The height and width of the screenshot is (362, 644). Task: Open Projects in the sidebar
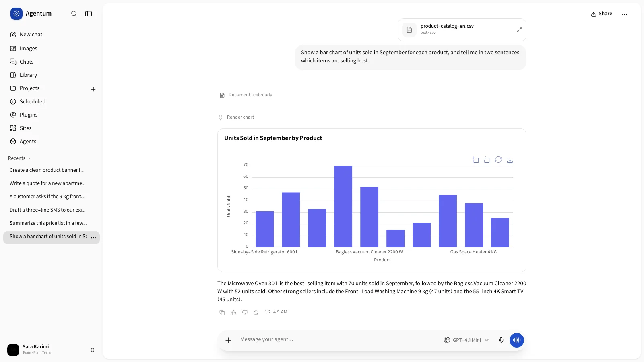(x=45, y=88)
